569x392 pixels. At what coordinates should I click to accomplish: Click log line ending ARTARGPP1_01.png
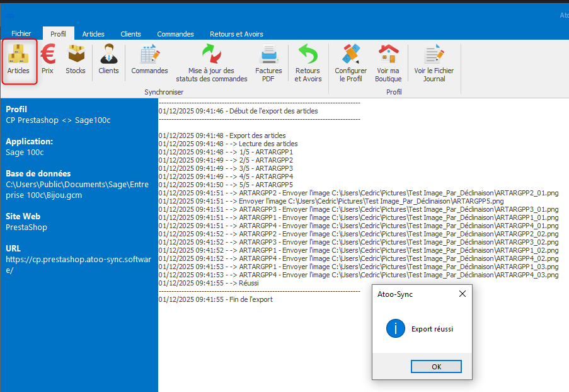pos(359,217)
